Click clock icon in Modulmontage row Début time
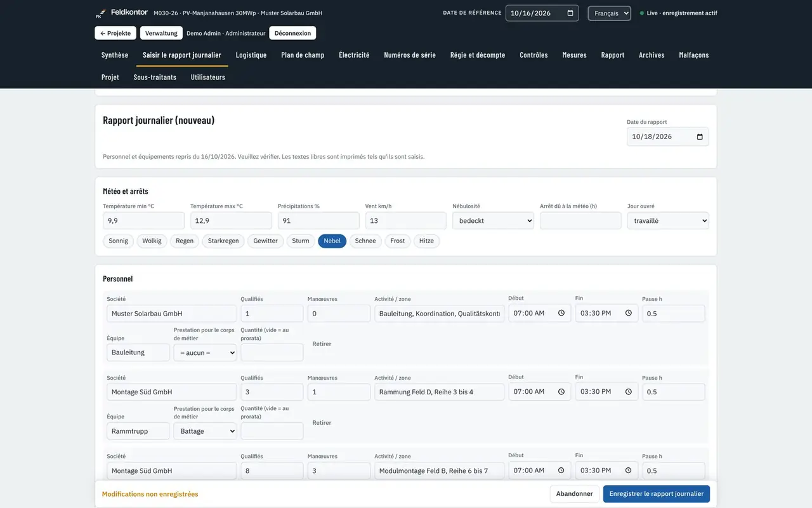The width and height of the screenshot is (812, 508). [561, 471]
